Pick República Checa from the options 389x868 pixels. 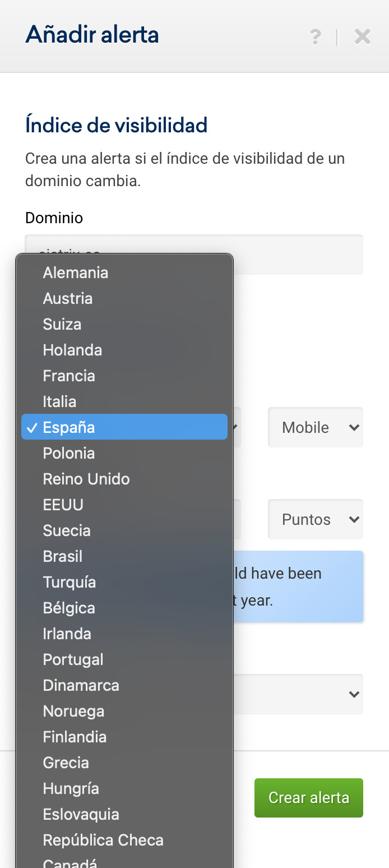coord(103,840)
